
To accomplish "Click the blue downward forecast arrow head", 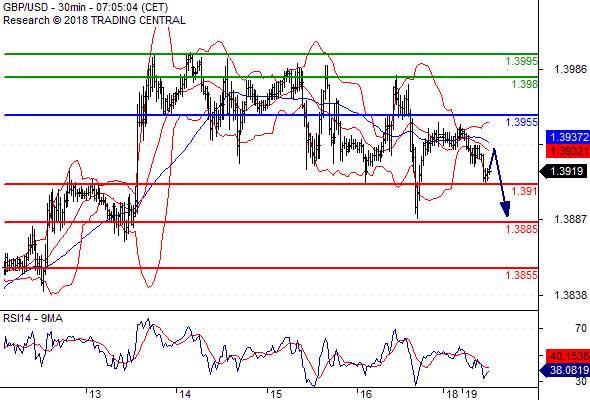I will tap(506, 209).
